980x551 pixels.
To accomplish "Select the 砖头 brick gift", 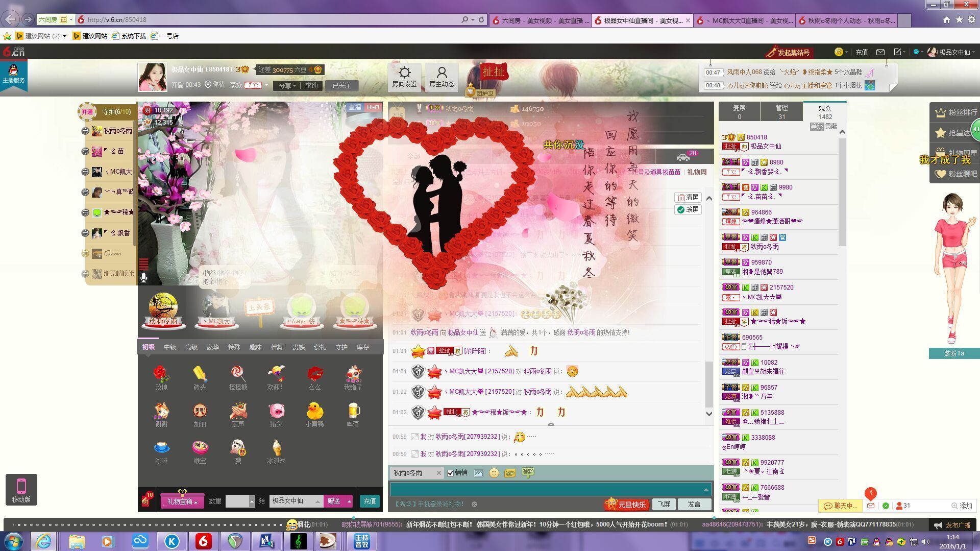I will tap(200, 374).
